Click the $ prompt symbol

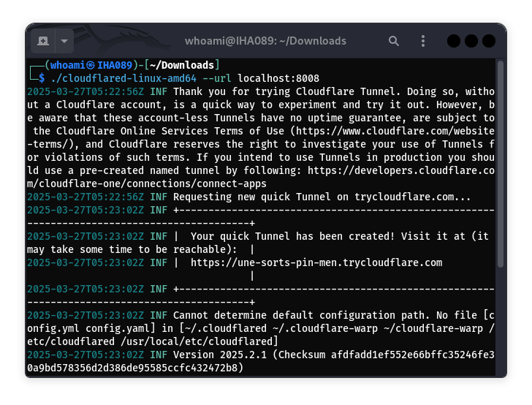pos(42,78)
